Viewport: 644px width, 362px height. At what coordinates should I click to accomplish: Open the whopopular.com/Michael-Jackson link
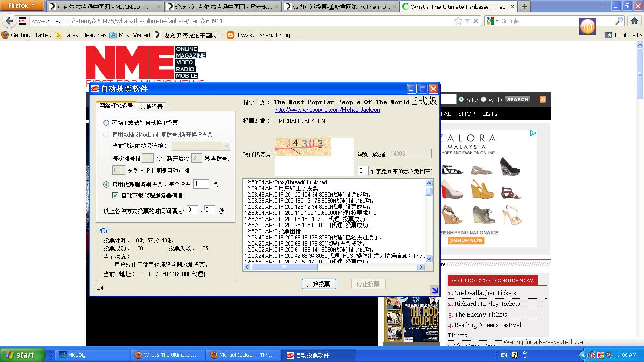(x=328, y=110)
